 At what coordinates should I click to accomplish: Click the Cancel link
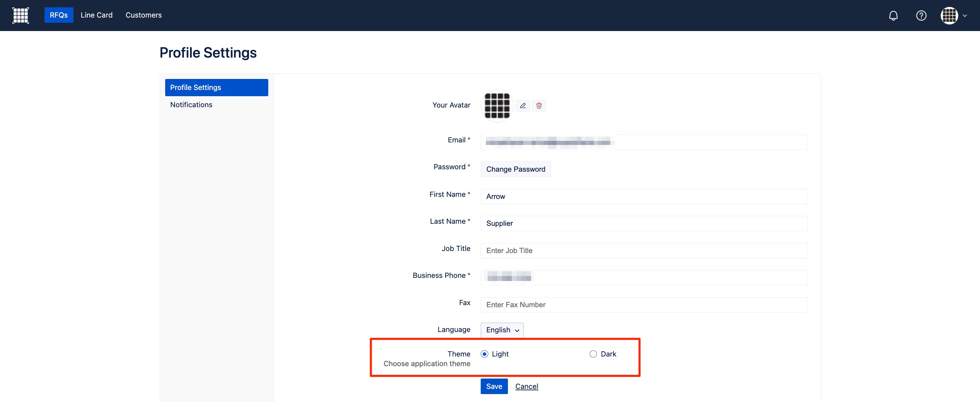[x=527, y=386]
